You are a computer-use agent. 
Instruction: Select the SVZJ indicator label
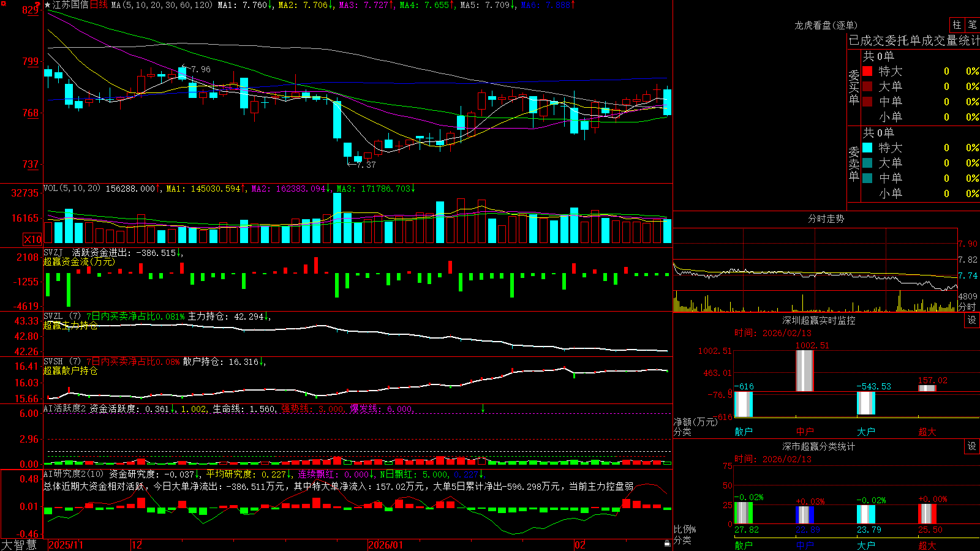click(53, 252)
